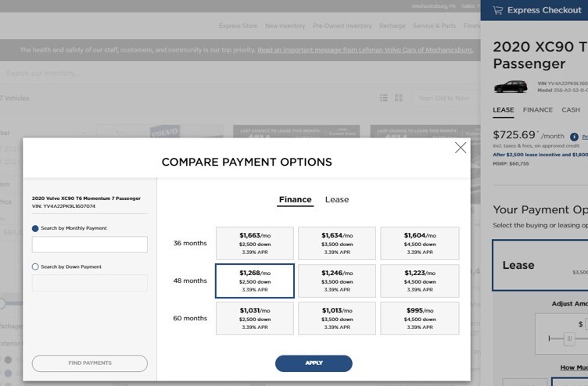Image resolution: width=588 pixels, height=386 pixels.
Task: Click the Find Payments button
Action: 90,363
